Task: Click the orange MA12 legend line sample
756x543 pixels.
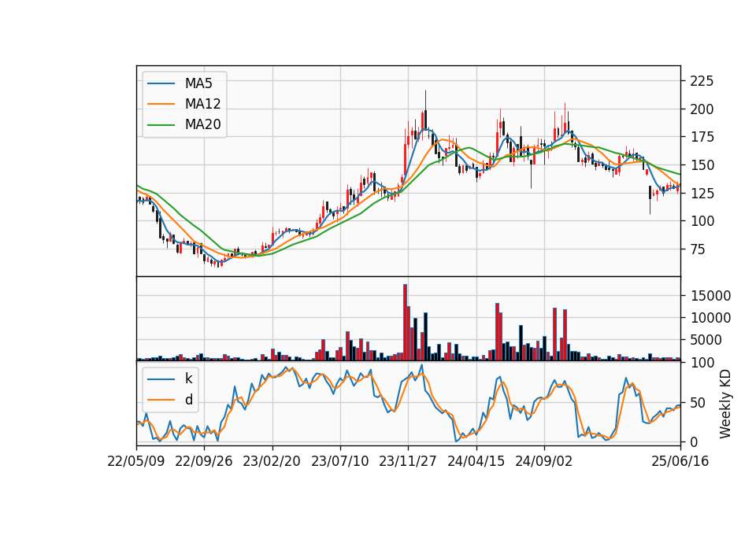Action: click(x=161, y=104)
